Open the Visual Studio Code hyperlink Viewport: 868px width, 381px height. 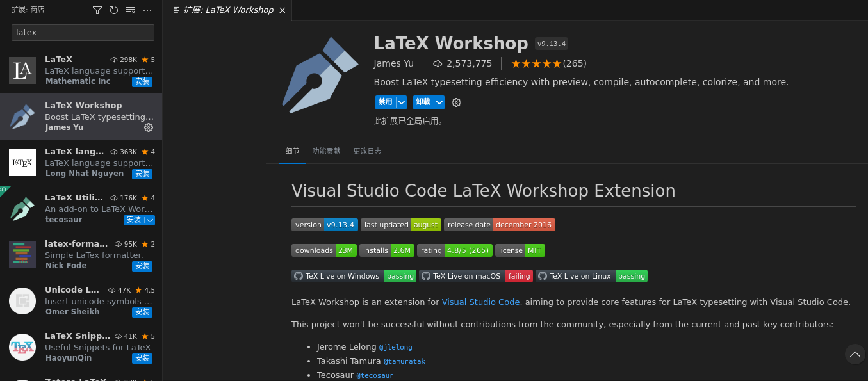(x=480, y=302)
